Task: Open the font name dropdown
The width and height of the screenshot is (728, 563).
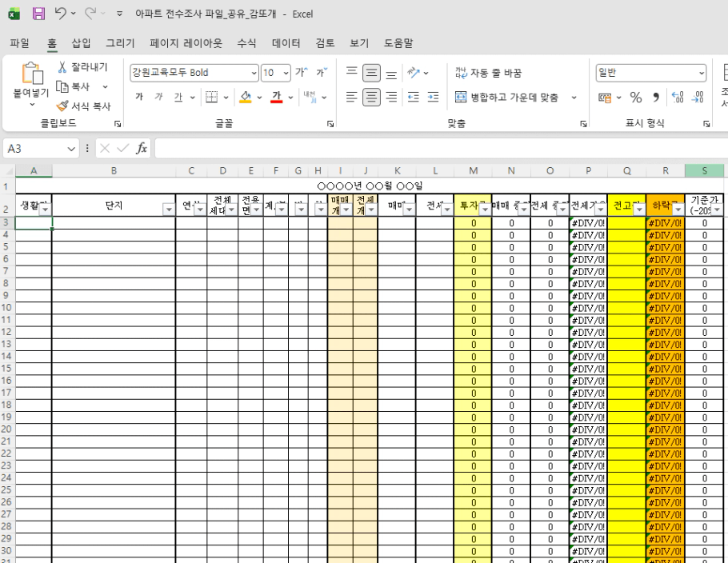Action: (254, 73)
